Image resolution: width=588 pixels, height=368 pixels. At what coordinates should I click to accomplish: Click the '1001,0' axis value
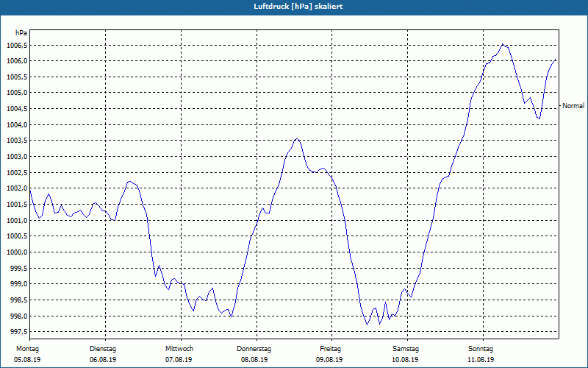click(x=17, y=220)
